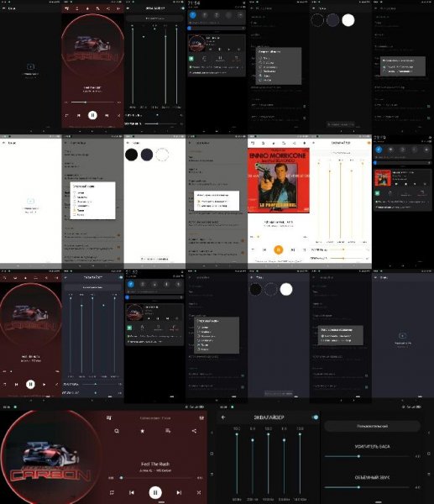Image resolution: width=434 pixels, height=504 pixels.
Task: Toggle repeat in the landscape player
Action: (112, 492)
